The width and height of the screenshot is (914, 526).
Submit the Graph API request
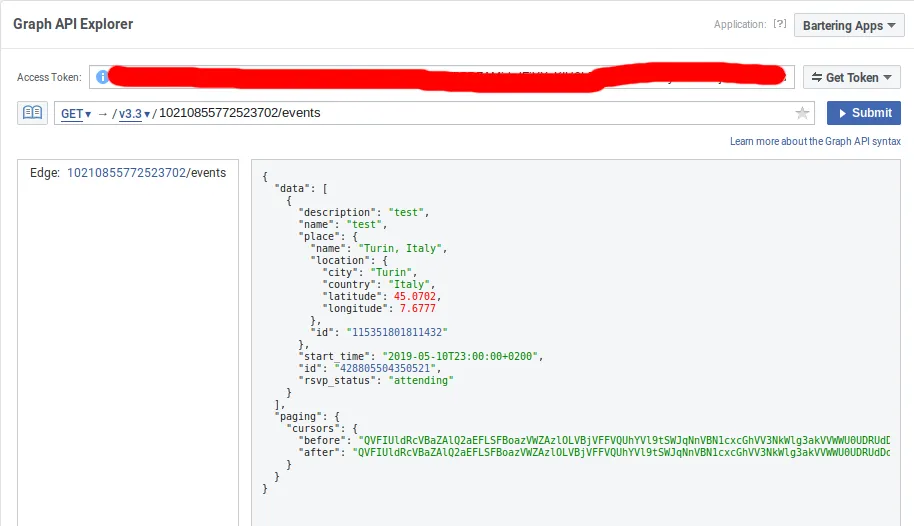pos(863,113)
